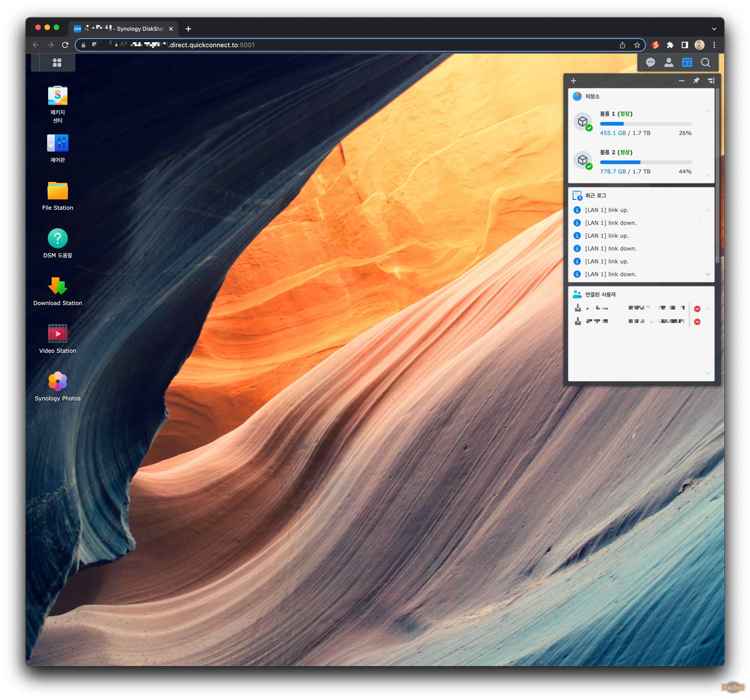Minimize the widget panel with the dash icon
The height and width of the screenshot is (700, 750).
(x=681, y=81)
